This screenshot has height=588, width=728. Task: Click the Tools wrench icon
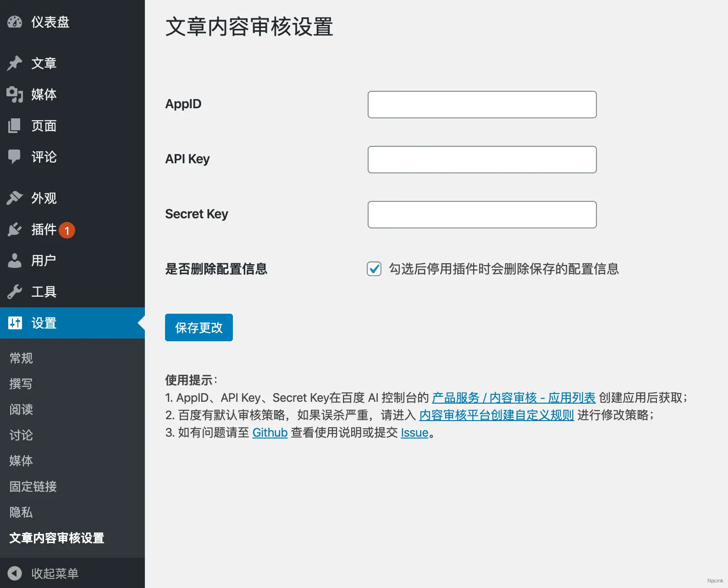point(15,292)
